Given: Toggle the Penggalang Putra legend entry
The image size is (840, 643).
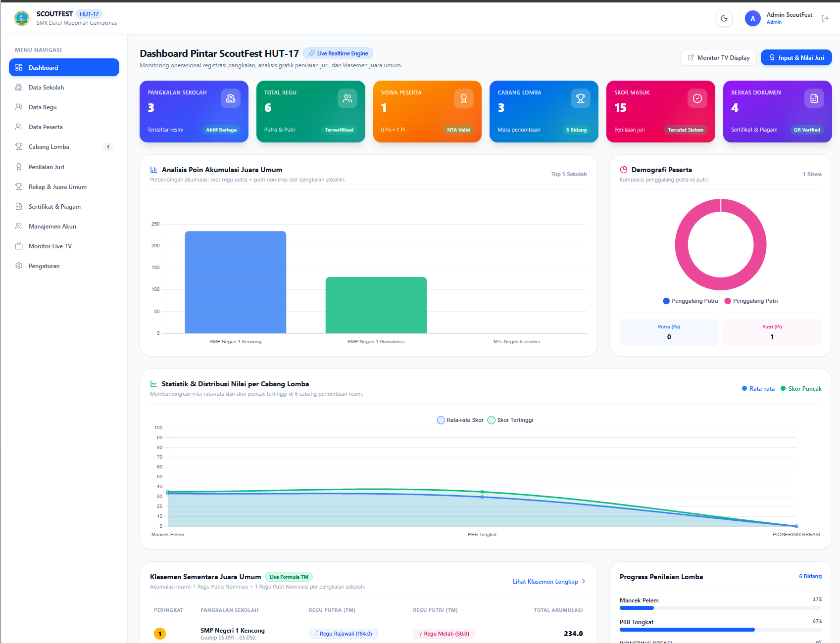Looking at the screenshot, I should pos(691,301).
